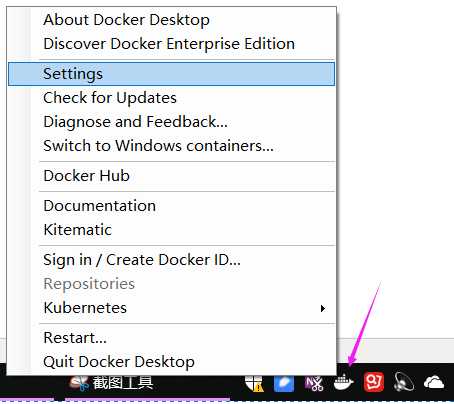Click the blue feather tray icon
Image resolution: width=454 pixels, height=404 pixels.
284,383
